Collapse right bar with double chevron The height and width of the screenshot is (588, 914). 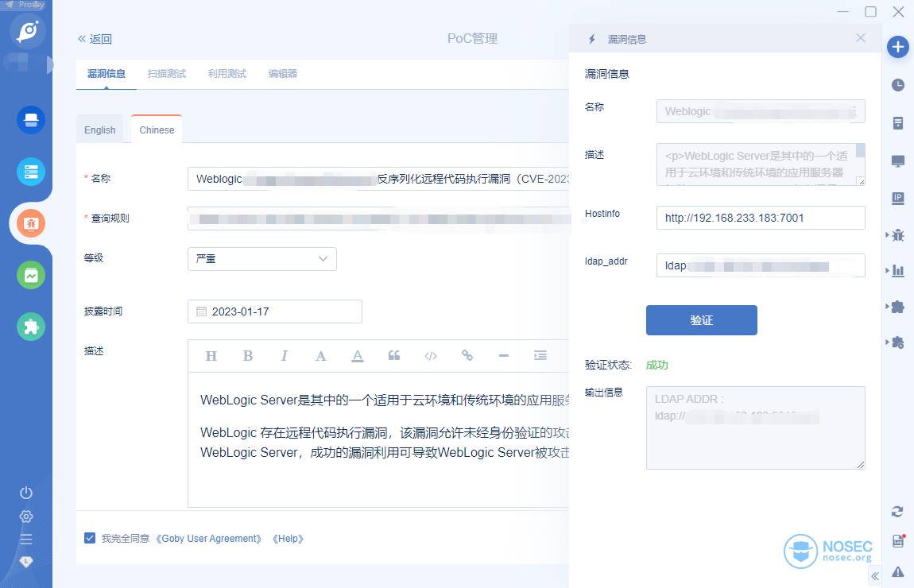pyautogui.click(x=875, y=576)
